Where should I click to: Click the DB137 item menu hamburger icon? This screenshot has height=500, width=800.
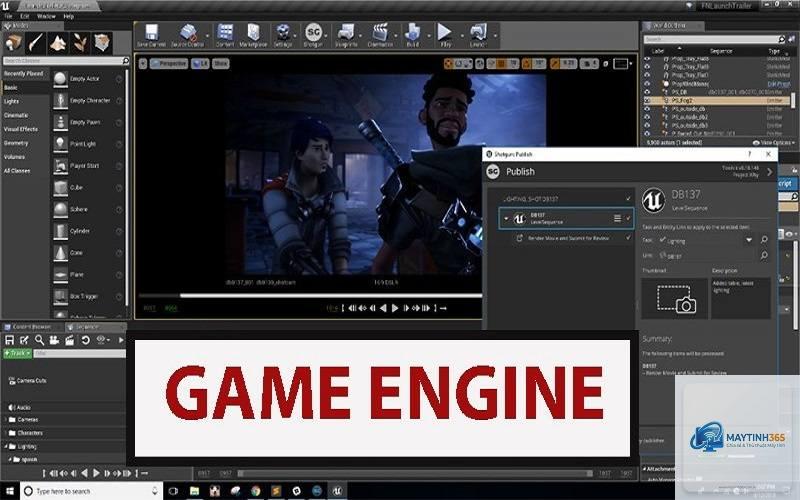(617, 218)
